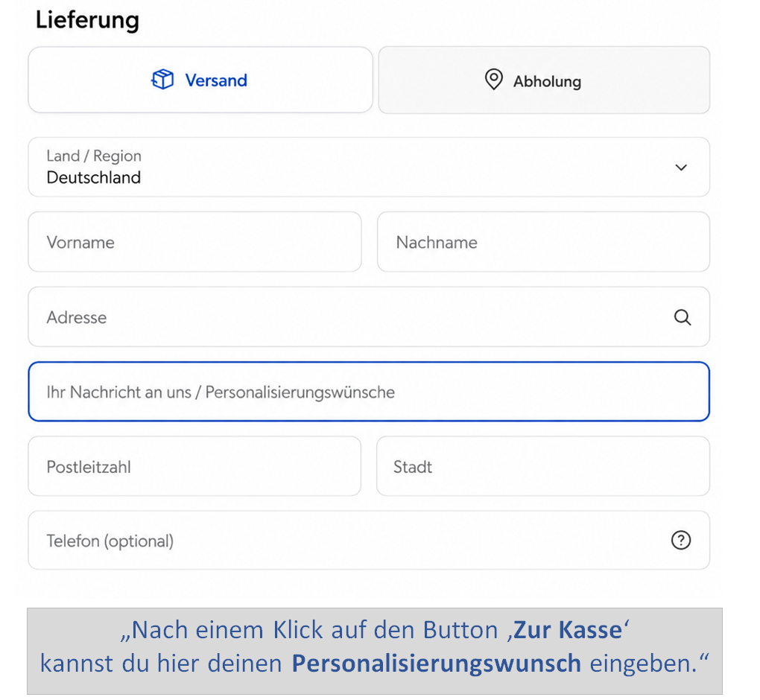Click the Versand package box icon

(x=162, y=80)
